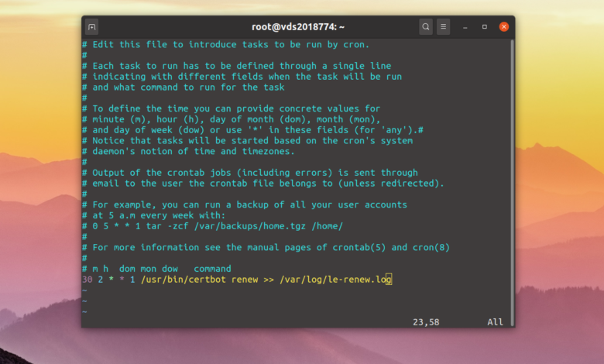Click the /var/log/le-renew.log path
The image size is (604, 364).
pyautogui.click(x=334, y=280)
